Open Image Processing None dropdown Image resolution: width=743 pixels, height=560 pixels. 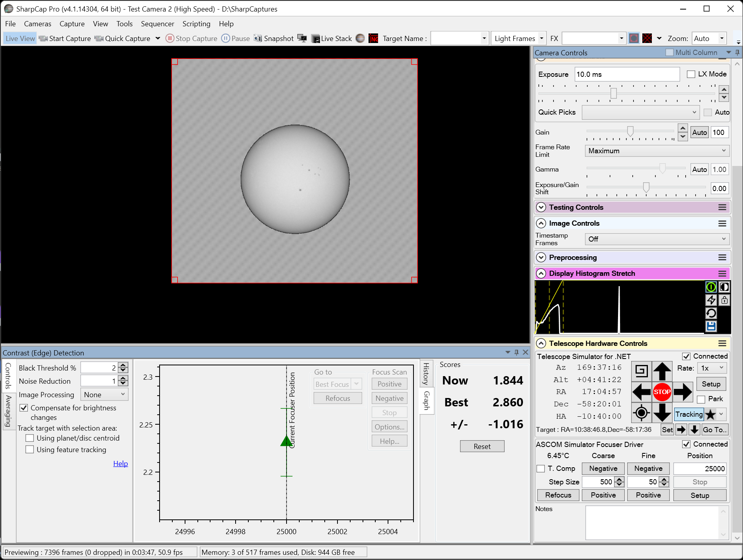click(x=104, y=395)
